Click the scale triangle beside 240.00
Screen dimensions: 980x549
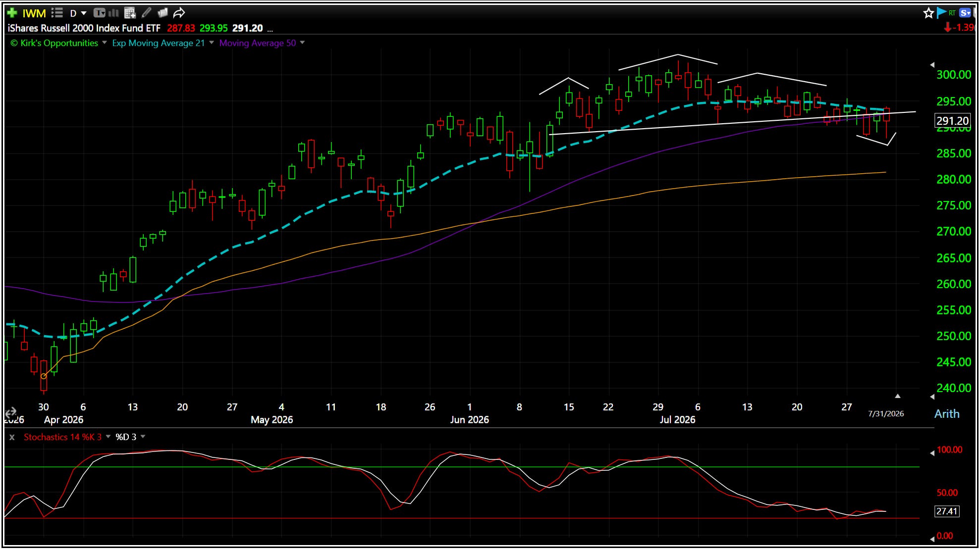pyautogui.click(x=932, y=397)
